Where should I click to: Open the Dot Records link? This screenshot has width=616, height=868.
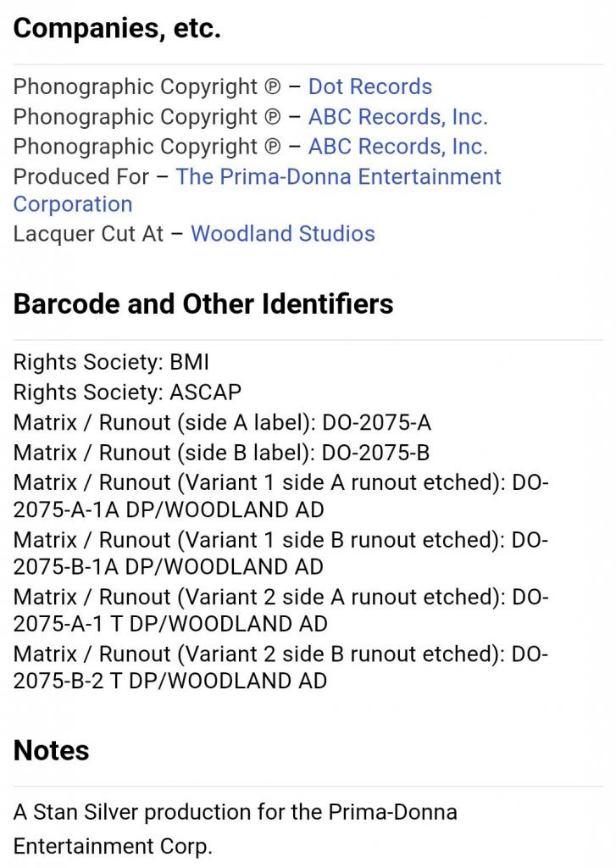pyautogui.click(x=369, y=86)
